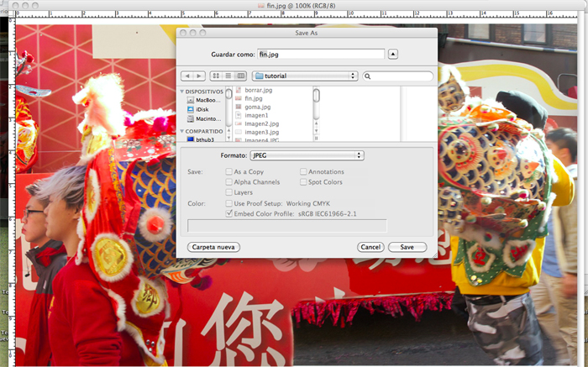The image size is (588, 367).
Task: Go back in folder navigation
Action: tap(187, 76)
